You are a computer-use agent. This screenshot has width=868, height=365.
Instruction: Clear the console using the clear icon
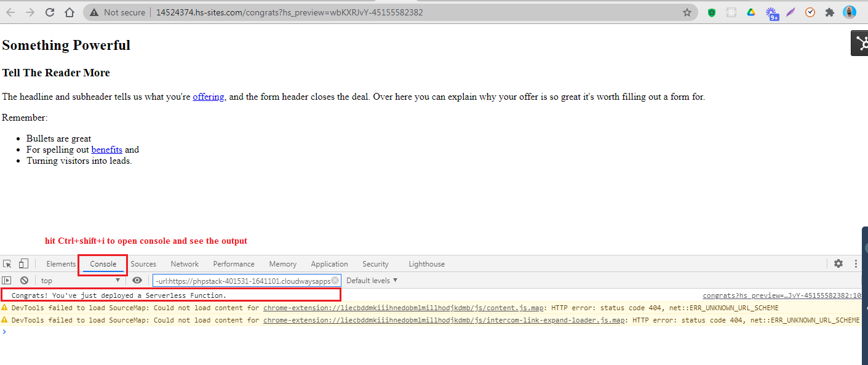click(x=23, y=280)
